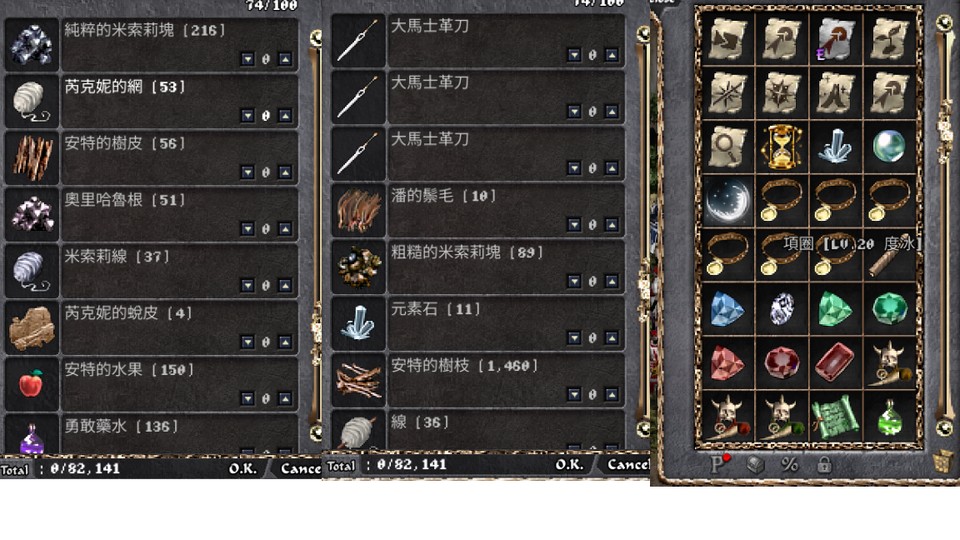The height and width of the screenshot is (540, 960).
Task: Decrease quantity of 潘的鬃毛
Action: tap(574, 225)
